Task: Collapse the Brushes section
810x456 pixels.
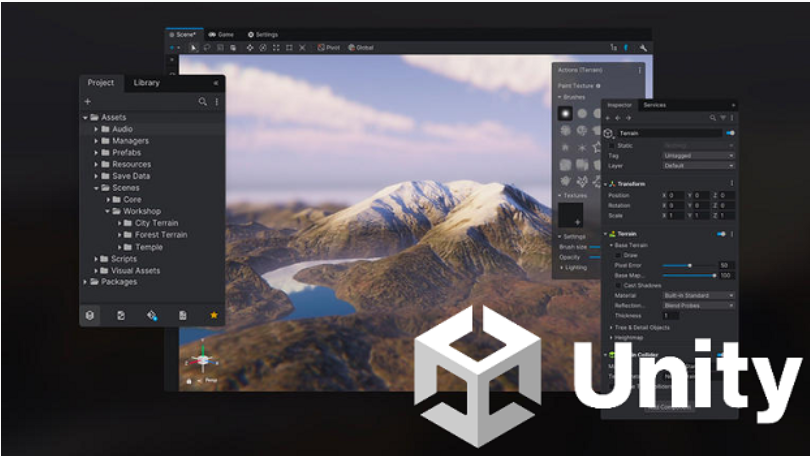Action: click(559, 97)
